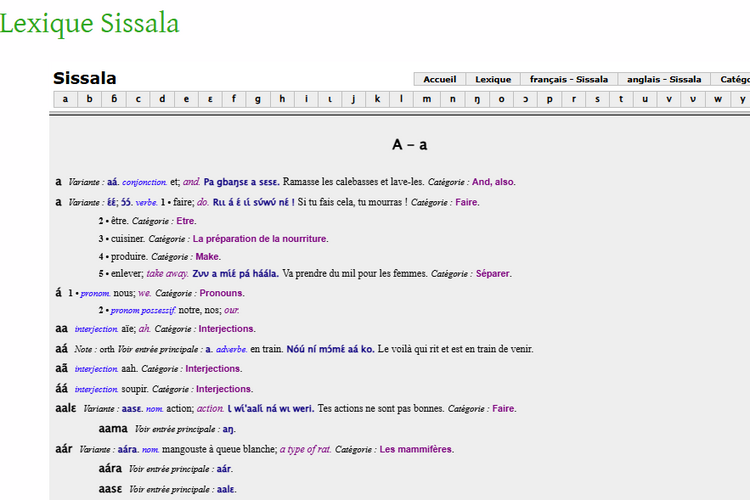
Task: Open the français - Sissala index
Action: pos(568,79)
